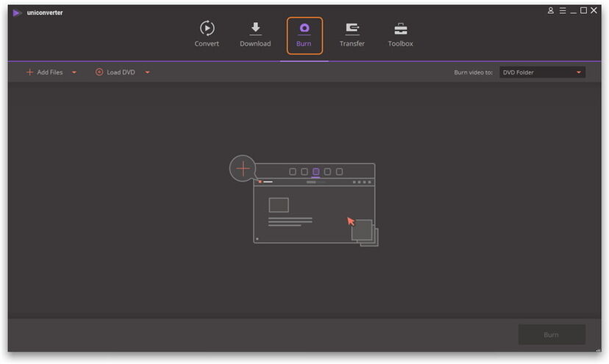The width and height of the screenshot is (609, 364).
Task: Close the uniconverter window
Action: pyautogui.click(x=594, y=10)
